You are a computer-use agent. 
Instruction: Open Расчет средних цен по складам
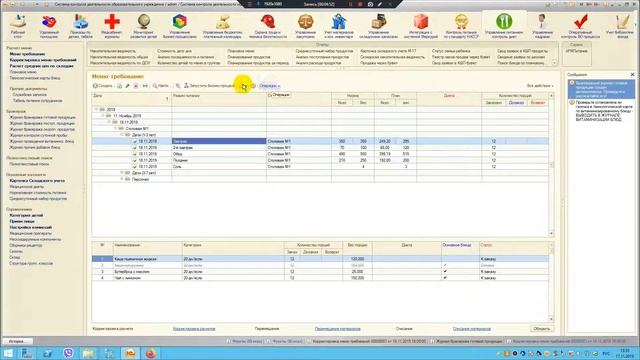(x=42, y=66)
